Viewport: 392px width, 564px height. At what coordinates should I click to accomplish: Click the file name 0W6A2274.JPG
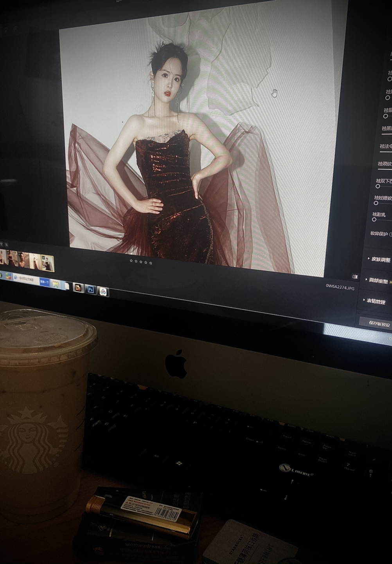tap(340, 288)
